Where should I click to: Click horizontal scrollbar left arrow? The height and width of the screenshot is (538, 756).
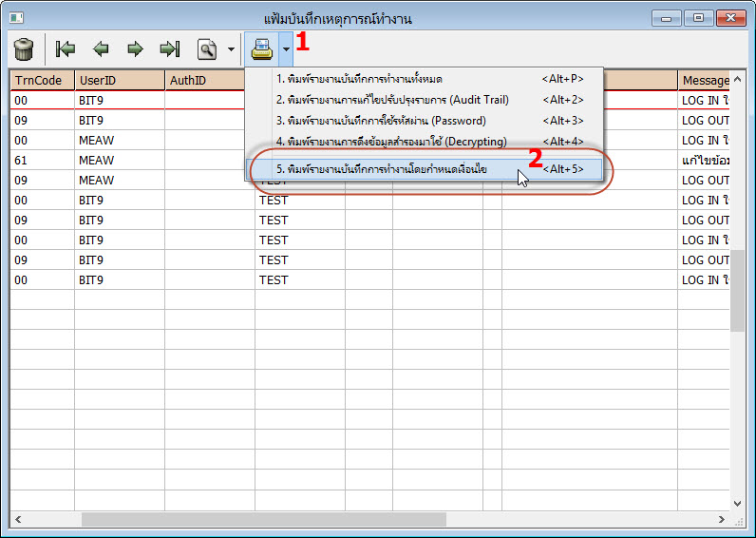click(18, 519)
